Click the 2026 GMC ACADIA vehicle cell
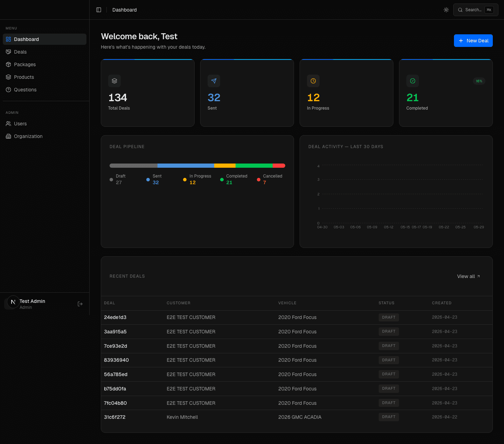Viewport: 504px width, 444px height. point(300,417)
